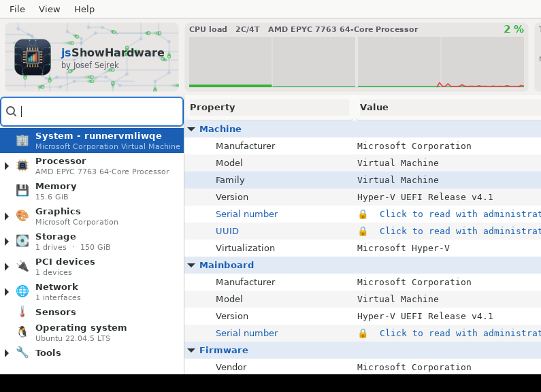The image size is (541, 392).
Task: Read UUID with administrator rights link
Action: tap(460, 231)
